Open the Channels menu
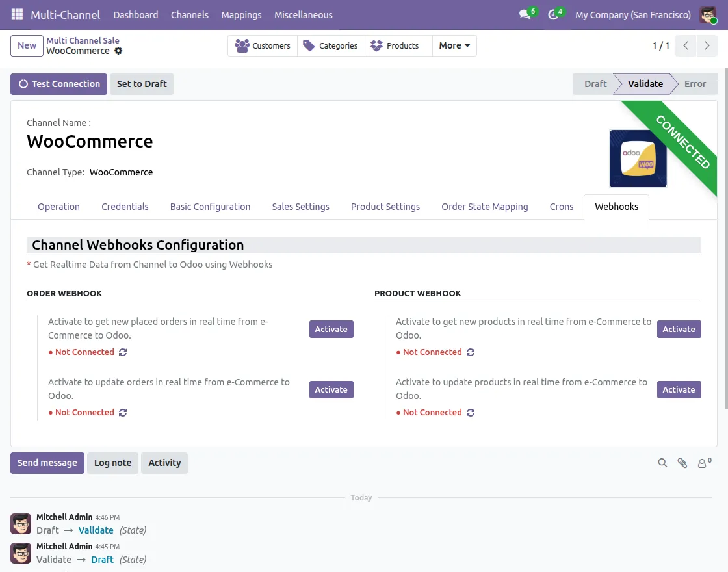Screen dimensions: 728x572 [x=189, y=15]
